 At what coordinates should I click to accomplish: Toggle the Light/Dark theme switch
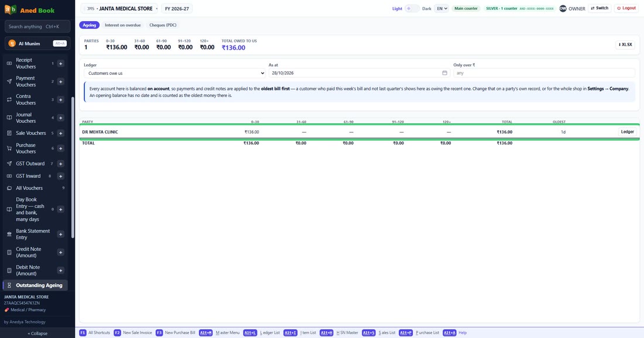coord(412,8)
